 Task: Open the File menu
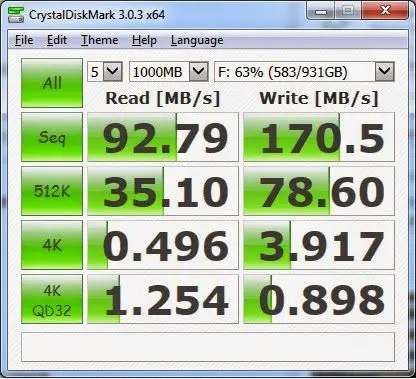(x=24, y=40)
